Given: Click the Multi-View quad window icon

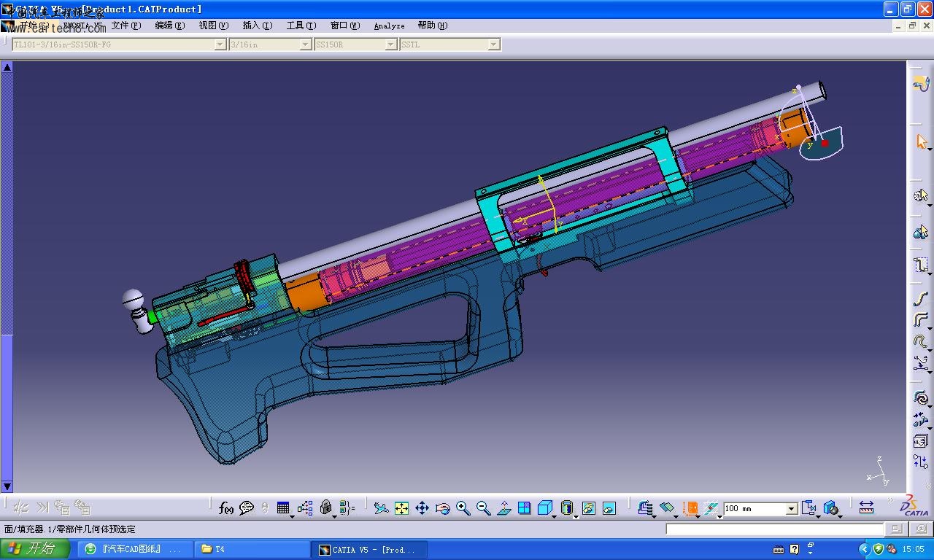Looking at the screenshot, I should point(524,508).
